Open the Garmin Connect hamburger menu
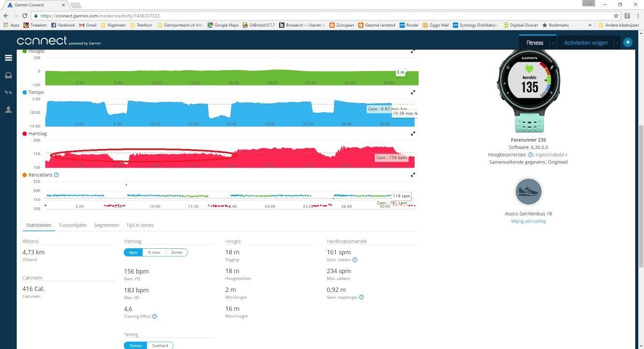 pos(8,58)
